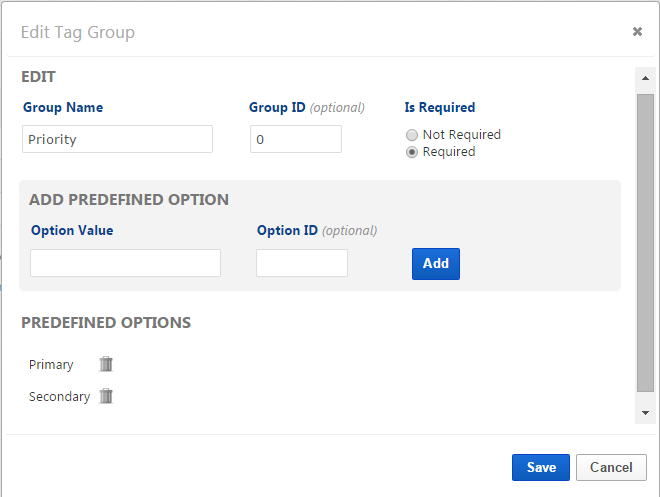Click the Option Value label
This screenshot has height=497, width=660.
pyautogui.click(x=72, y=230)
